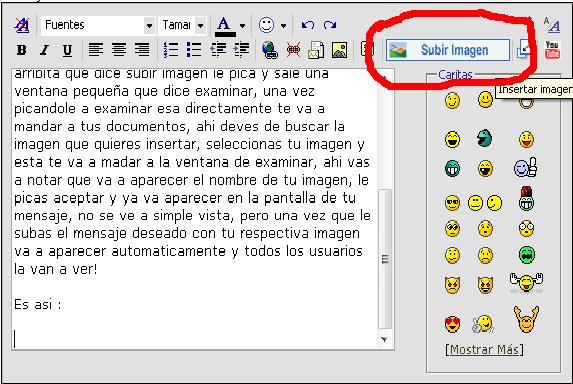Insert the green mustache smiley
The width and height of the screenshot is (573, 384).
click(527, 255)
